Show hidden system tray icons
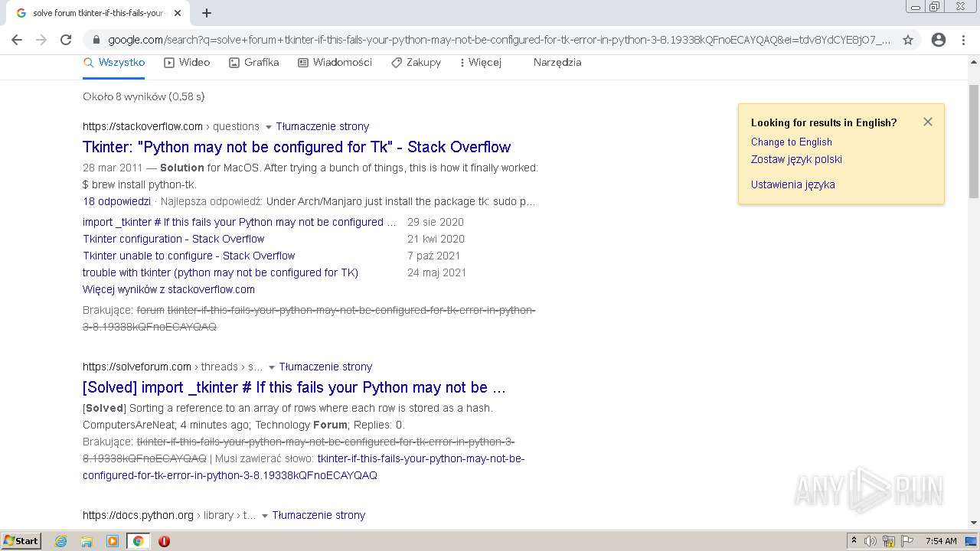 pyautogui.click(x=854, y=541)
